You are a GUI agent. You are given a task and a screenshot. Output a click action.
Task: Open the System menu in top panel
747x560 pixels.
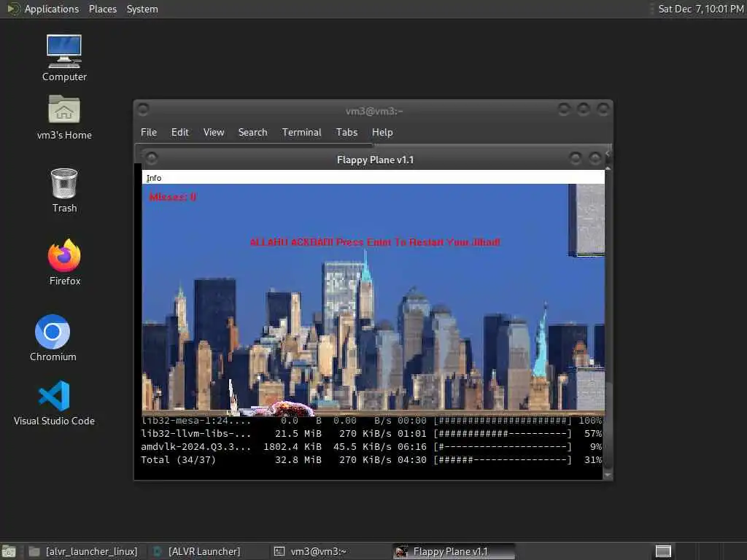142,9
